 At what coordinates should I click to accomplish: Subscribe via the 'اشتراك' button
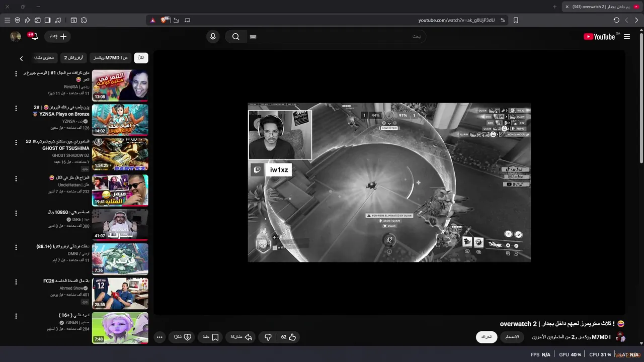click(x=487, y=337)
